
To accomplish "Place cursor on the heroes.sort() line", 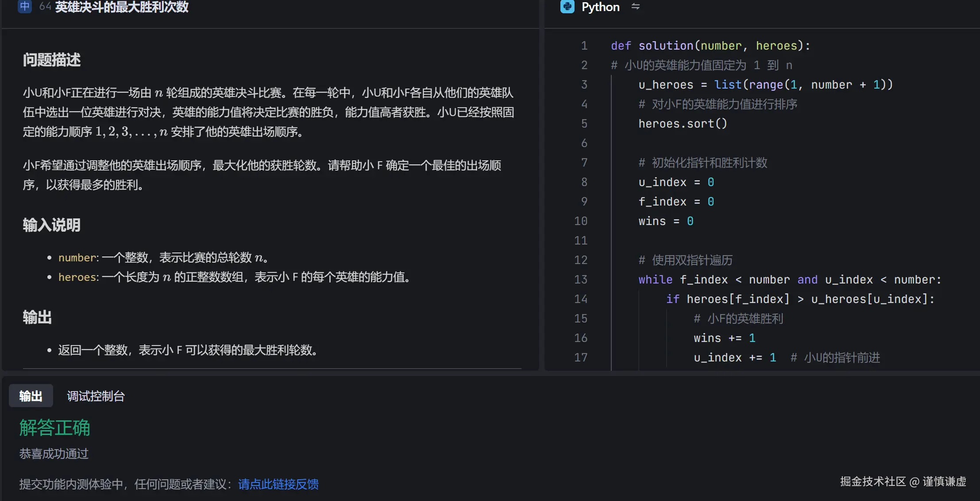I will pyautogui.click(x=683, y=124).
